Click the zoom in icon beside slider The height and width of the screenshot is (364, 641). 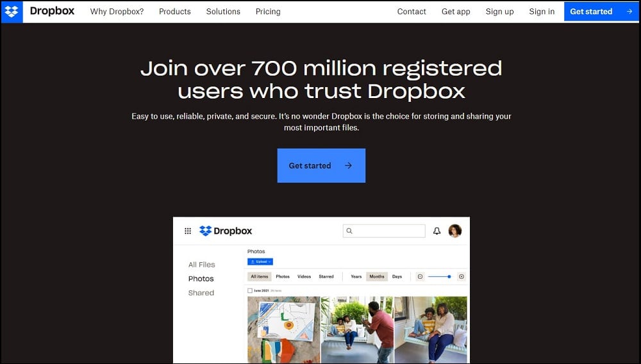(x=461, y=277)
